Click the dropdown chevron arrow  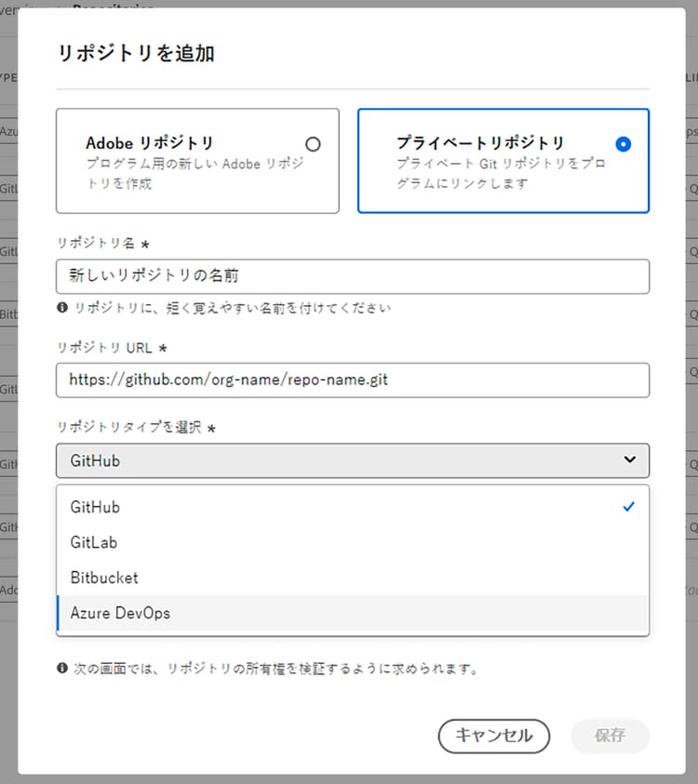(x=629, y=459)
